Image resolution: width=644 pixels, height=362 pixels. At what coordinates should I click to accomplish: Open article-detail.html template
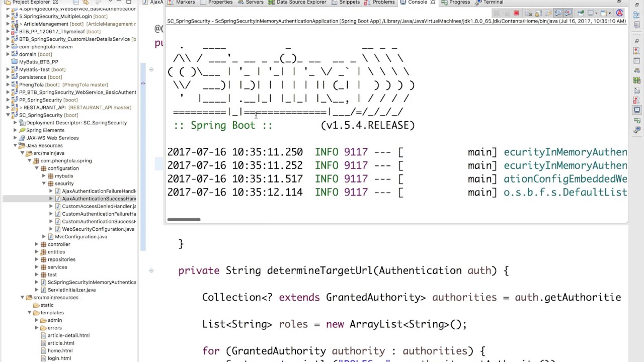pos(68,335)
